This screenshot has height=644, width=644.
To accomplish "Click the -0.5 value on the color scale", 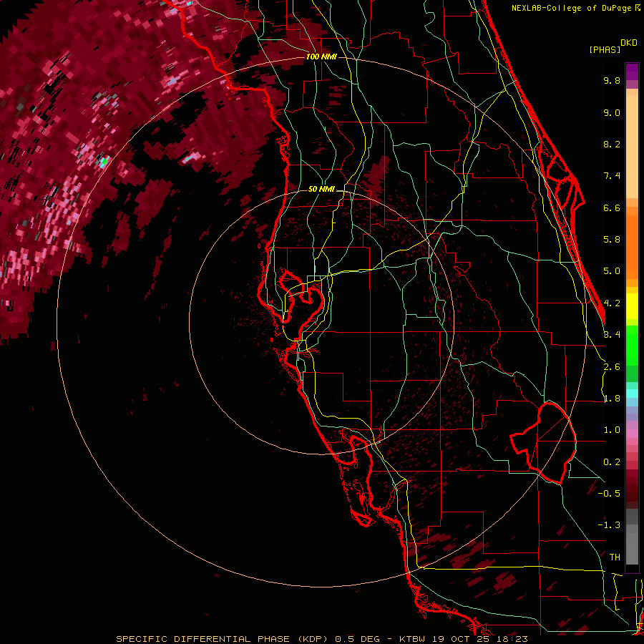I will (609, 494).
